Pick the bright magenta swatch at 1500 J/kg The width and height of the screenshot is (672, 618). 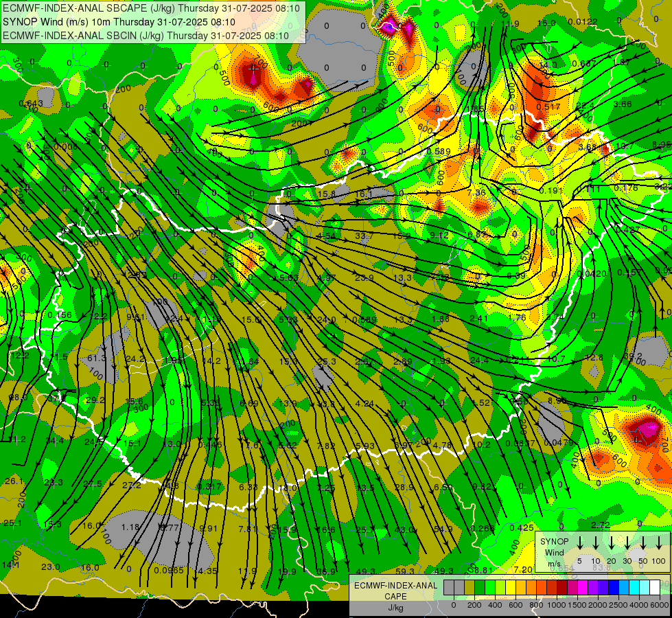[583, 587]
